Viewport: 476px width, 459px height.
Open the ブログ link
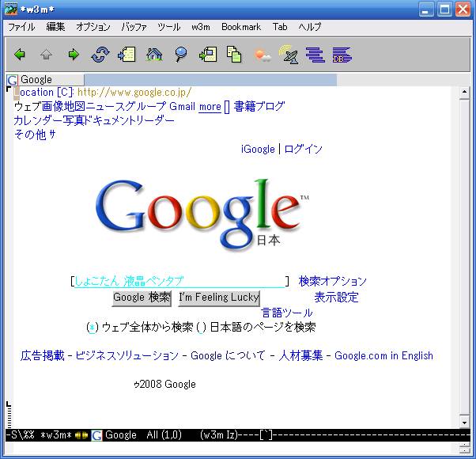[270, 106]
